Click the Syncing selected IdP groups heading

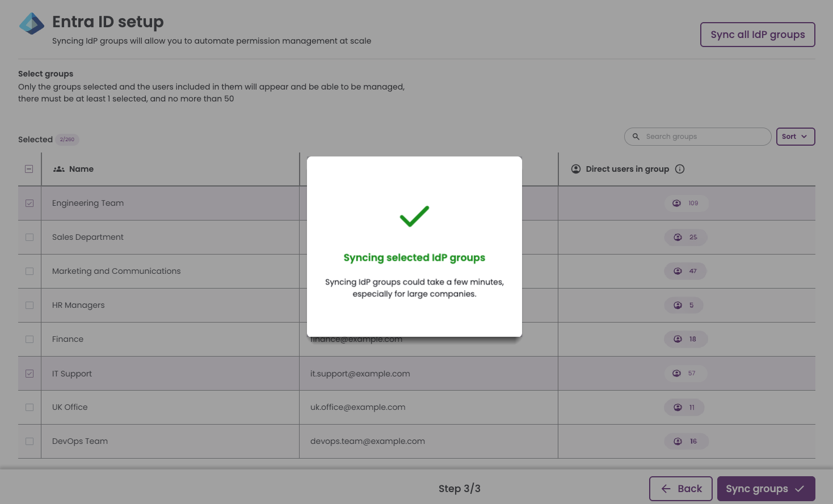pos(414,257)
